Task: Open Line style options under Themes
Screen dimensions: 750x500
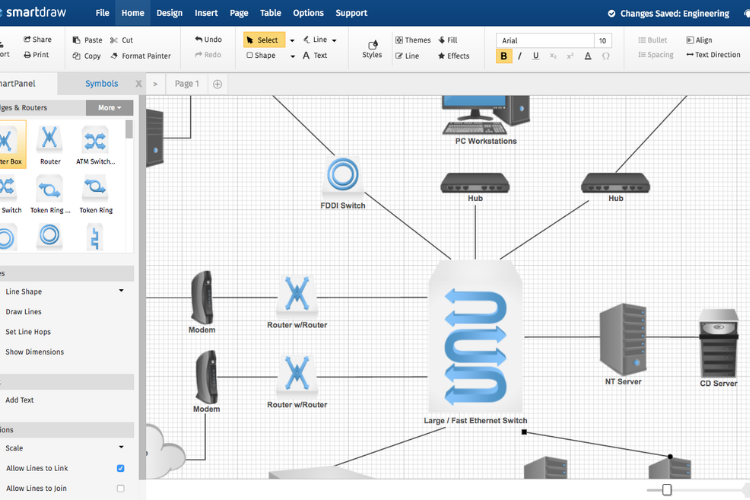Action: tap(407, 56)
